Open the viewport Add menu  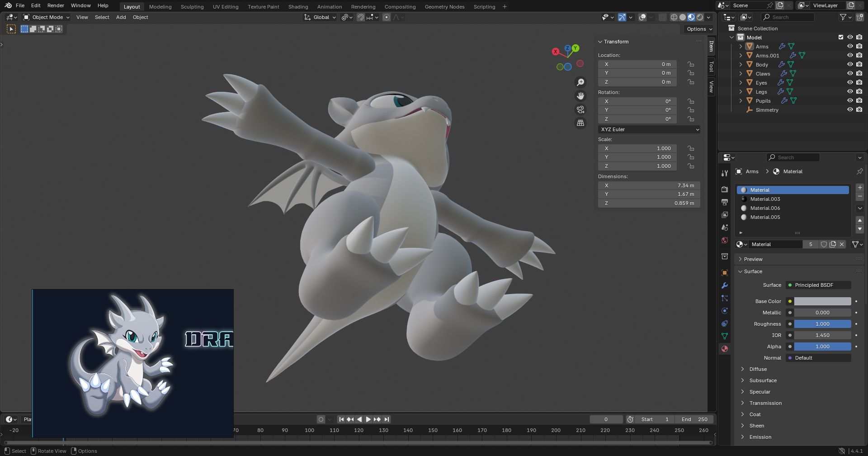(121, 17)
